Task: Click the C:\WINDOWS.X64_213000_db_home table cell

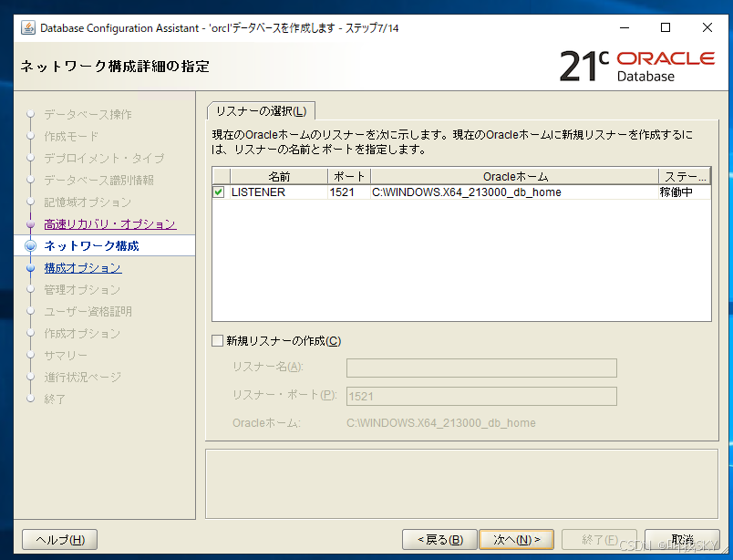Action: [515, 192]
